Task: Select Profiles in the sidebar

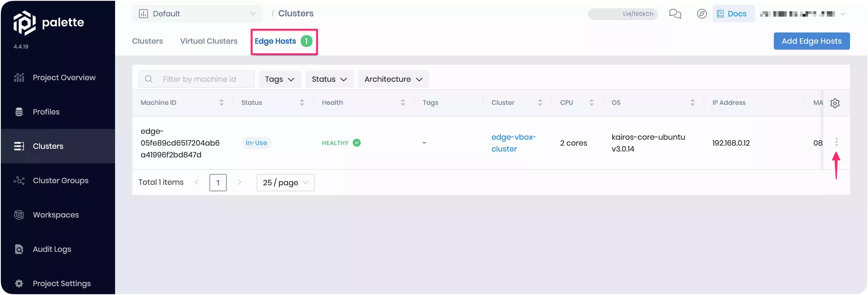Action: pyautogui.click(x=46, y=112)
